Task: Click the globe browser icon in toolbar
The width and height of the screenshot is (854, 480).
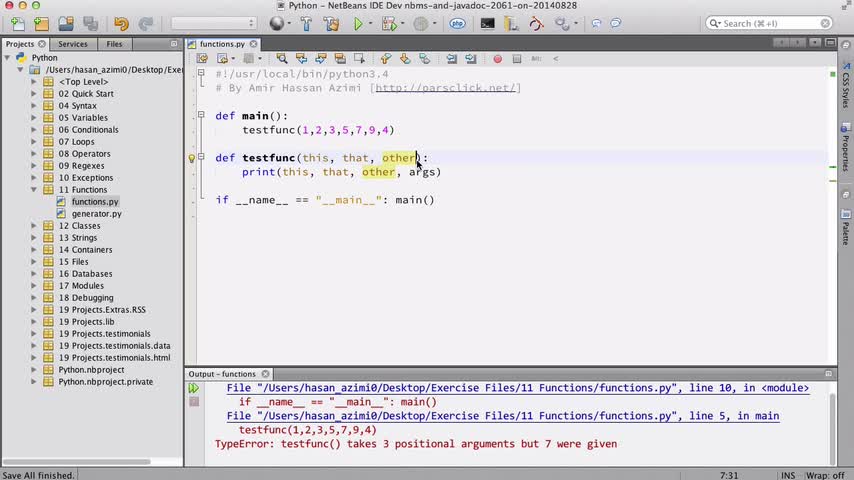Action: [x=277, y=23]
